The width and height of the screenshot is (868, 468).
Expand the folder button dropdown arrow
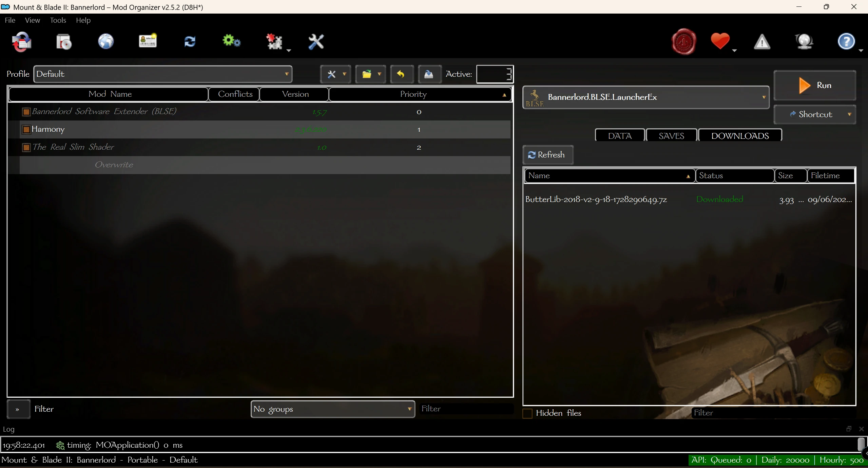(380, 74)
